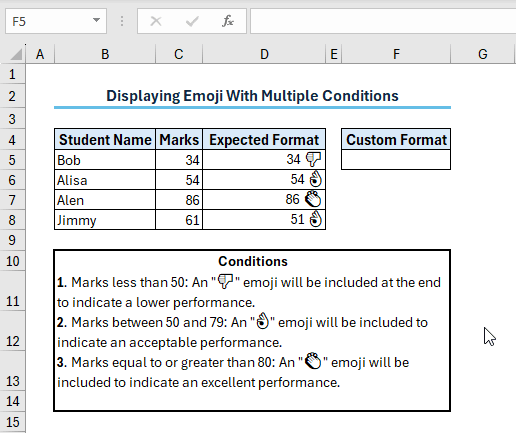Select row 5 header

point(12,160)
